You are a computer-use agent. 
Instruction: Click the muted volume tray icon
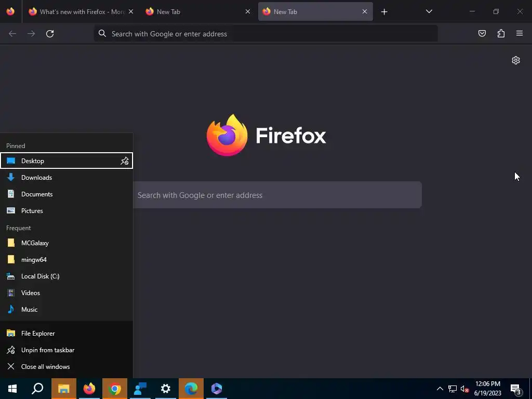pos(464,389)
